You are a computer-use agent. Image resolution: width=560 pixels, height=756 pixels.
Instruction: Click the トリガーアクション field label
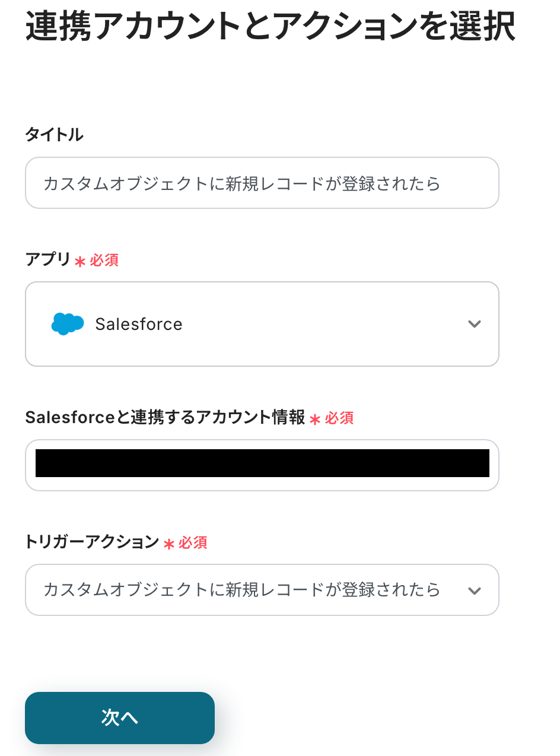coord(92,542)
